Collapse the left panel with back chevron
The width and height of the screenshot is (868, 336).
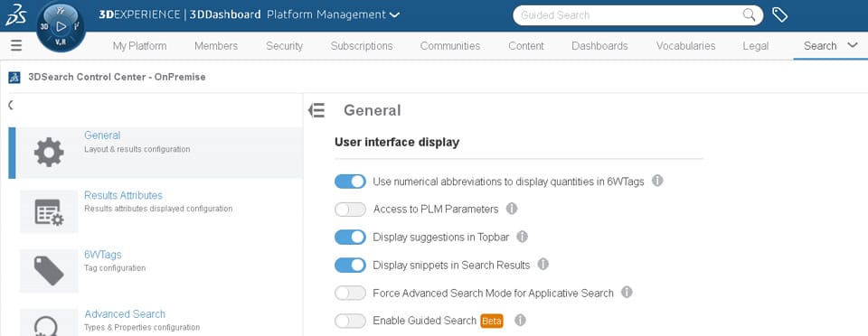point(11,105)
